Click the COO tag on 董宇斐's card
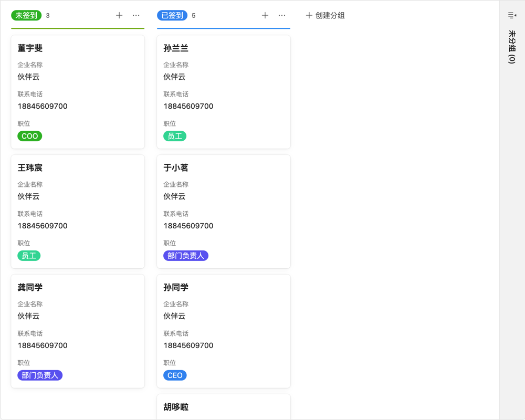Viewport: 525px width, 420px height. (29, 135)
